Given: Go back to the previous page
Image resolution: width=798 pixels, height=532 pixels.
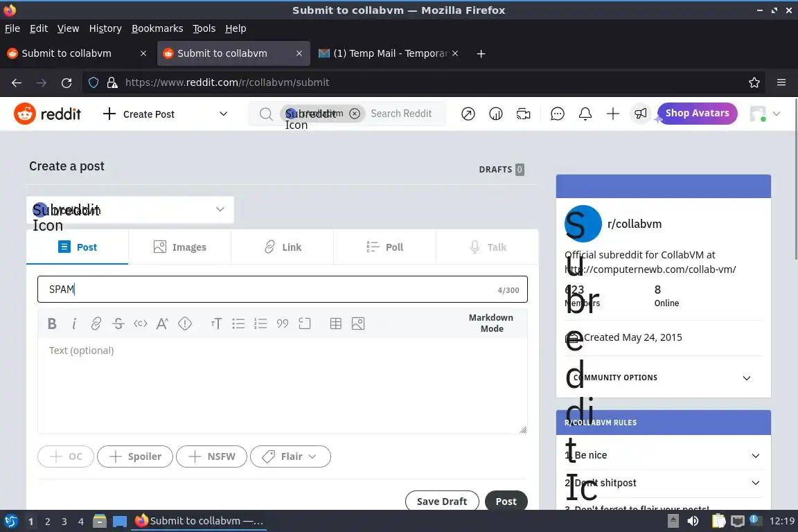Looking at the screenshot, I should point(17,82).
